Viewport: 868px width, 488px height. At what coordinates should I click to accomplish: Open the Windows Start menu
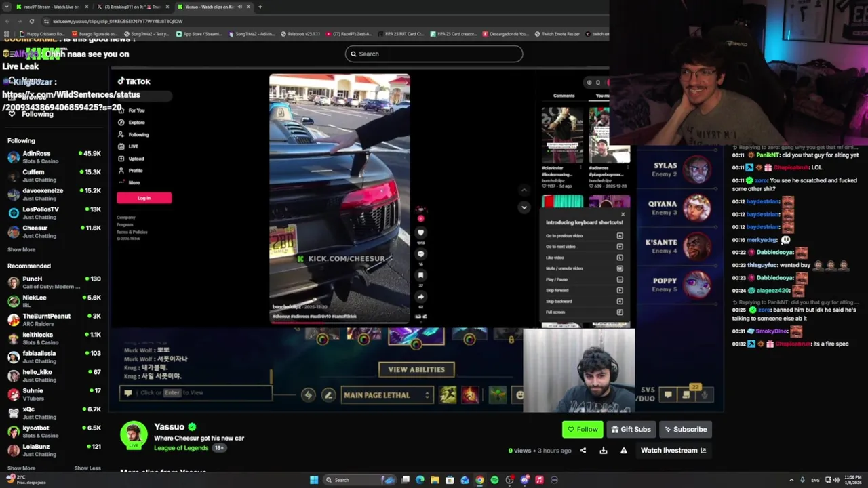click(314, 480)
